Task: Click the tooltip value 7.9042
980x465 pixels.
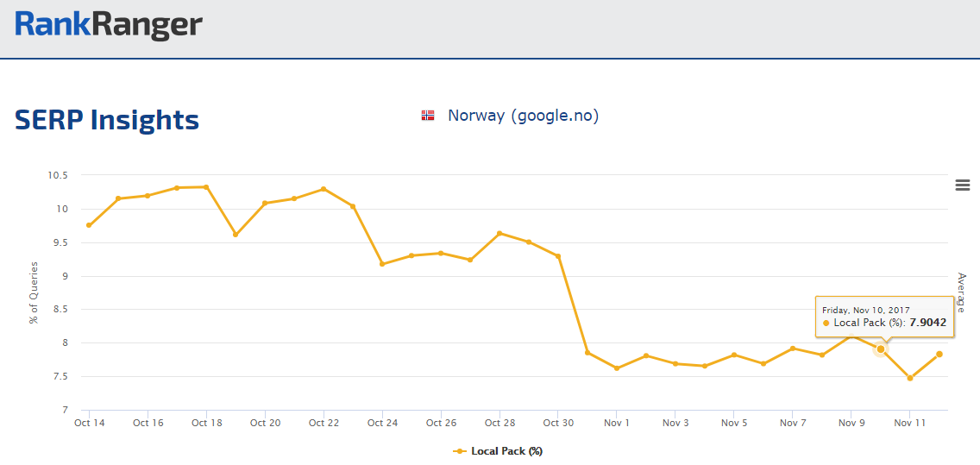Action: [928, 323]
